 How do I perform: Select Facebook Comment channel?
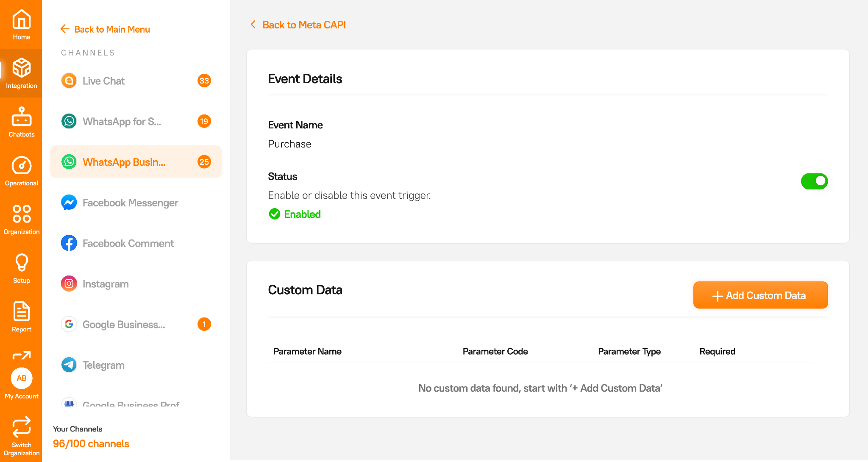pyautogui.click(x=136, y=243)
